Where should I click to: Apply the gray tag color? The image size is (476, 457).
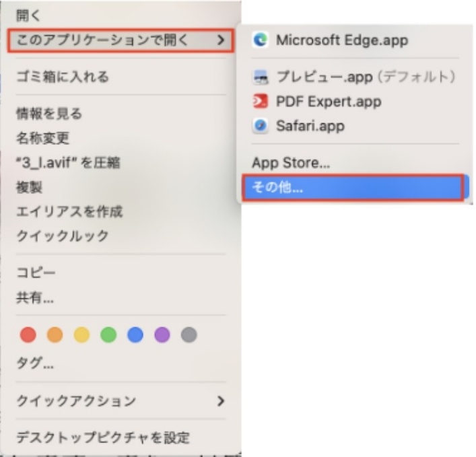coord(189,335)
